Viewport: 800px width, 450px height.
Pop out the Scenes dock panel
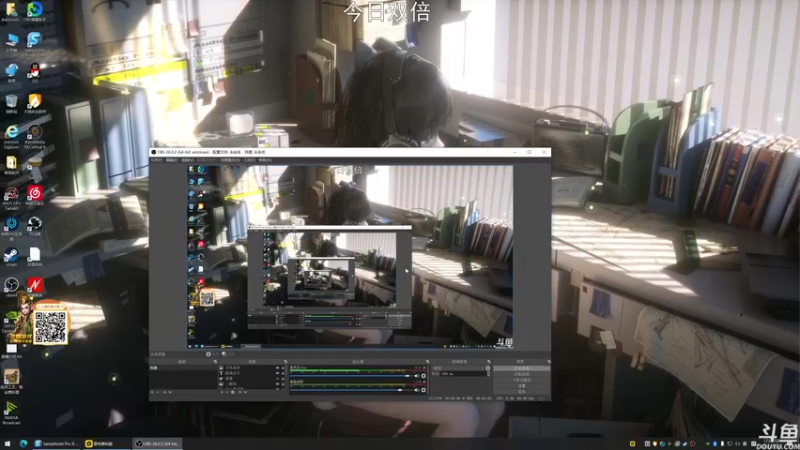215,362
